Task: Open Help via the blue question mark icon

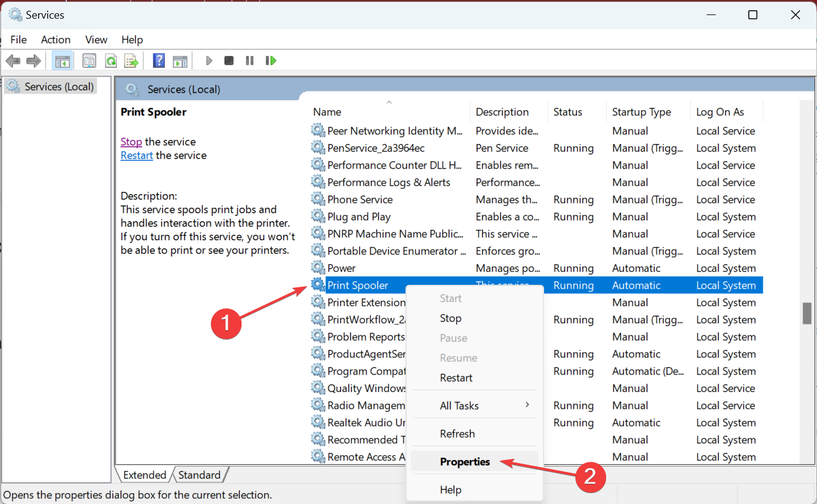Action: [x=159, y=61]
